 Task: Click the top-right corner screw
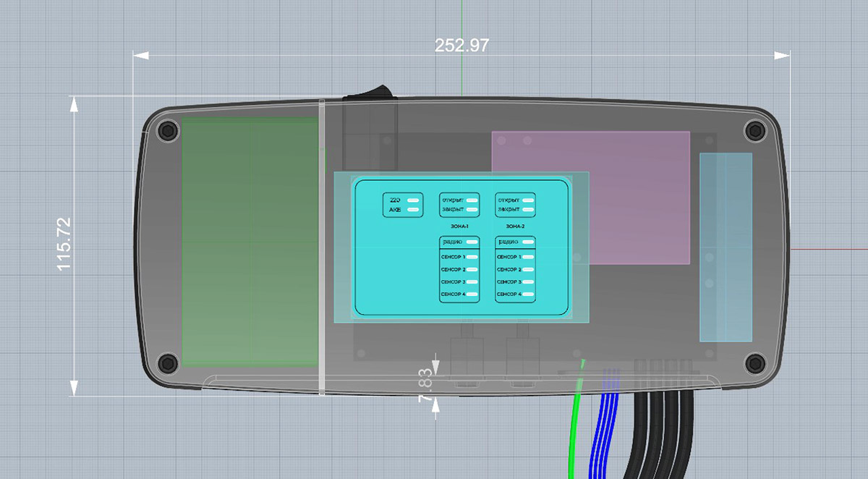click(755, 131)
